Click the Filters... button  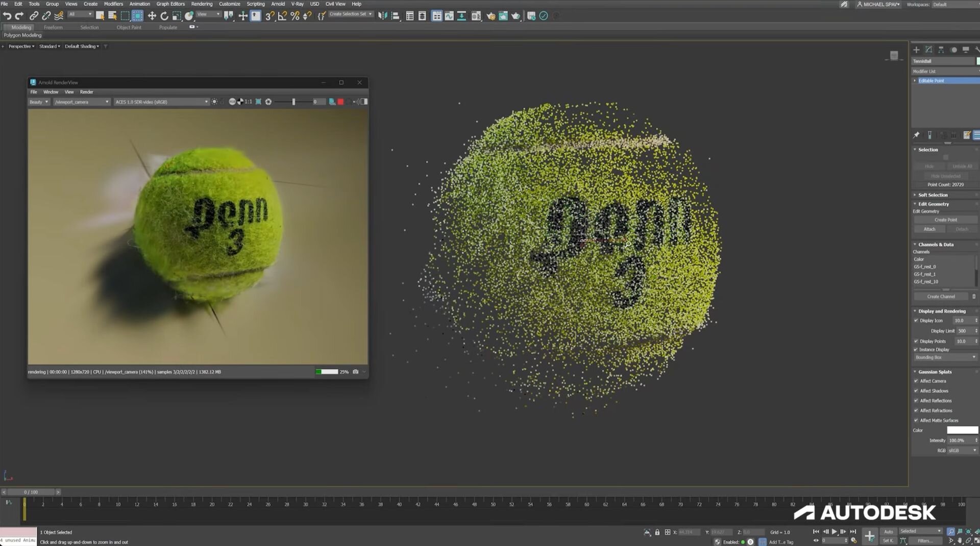click(924, 541)
